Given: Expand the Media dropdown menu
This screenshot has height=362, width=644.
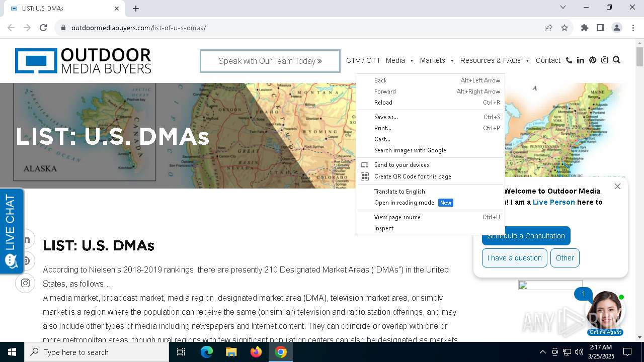Looking at the screenshot, I should click(x=399, y=60).
